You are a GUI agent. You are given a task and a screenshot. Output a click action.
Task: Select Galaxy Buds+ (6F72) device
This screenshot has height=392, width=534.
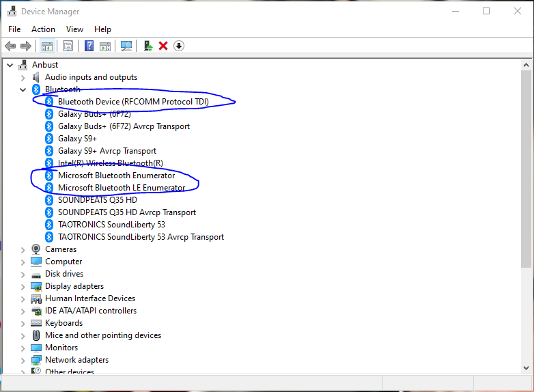pyautogui.click(x=94, y=114)
